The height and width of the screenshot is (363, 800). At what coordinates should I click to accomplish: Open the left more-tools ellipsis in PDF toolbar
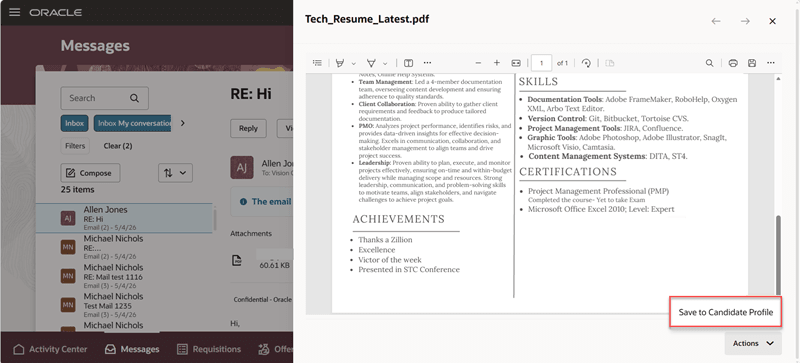point(428,63)
